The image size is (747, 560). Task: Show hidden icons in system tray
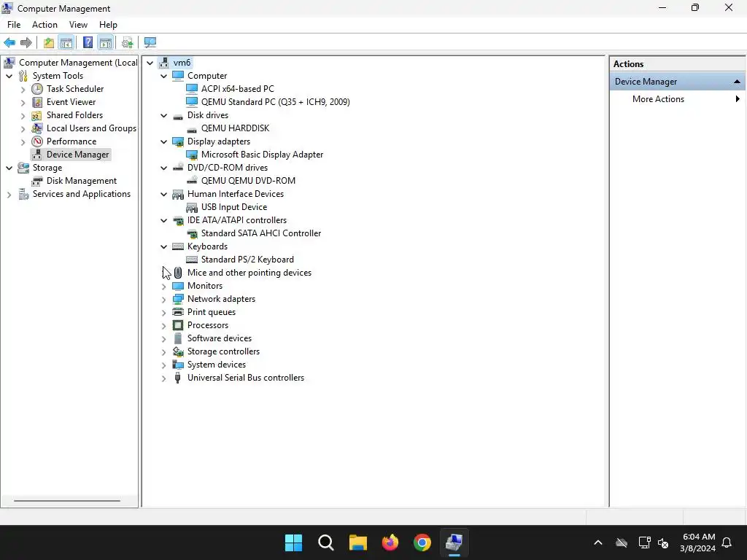tap(598, 542)
